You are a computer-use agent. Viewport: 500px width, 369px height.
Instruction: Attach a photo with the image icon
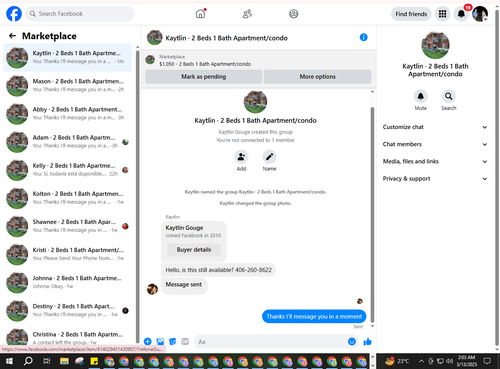(160, 341)
